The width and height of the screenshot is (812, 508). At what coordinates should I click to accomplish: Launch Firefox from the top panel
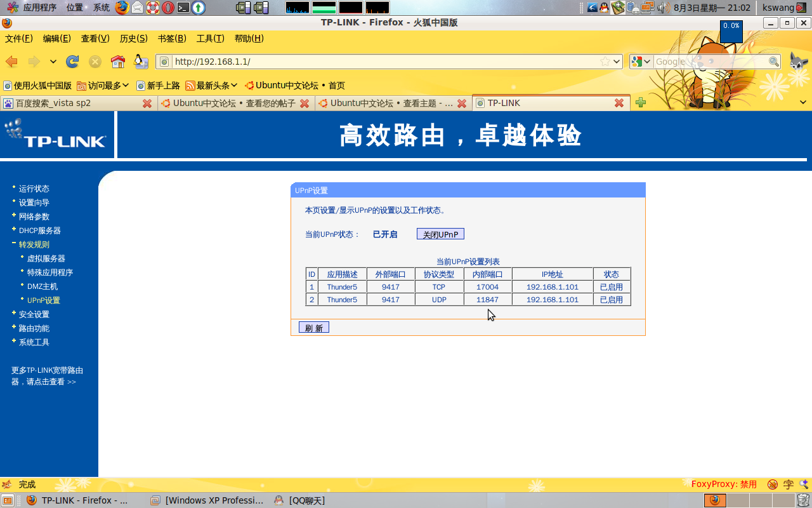(x=122, y=8)
